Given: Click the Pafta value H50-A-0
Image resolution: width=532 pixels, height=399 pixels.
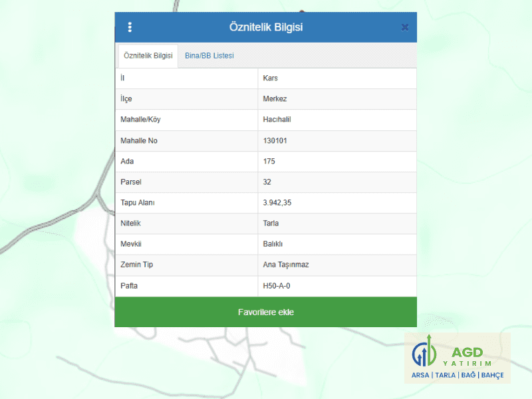Looking at the screenshot, I should (x=277, y=286).
